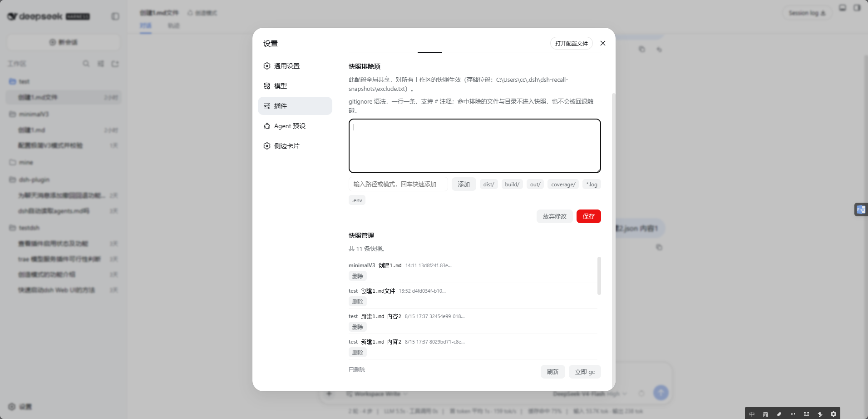Add the dist/ preset chip
This screenshot has width=868, height=419.
point(488,185)
